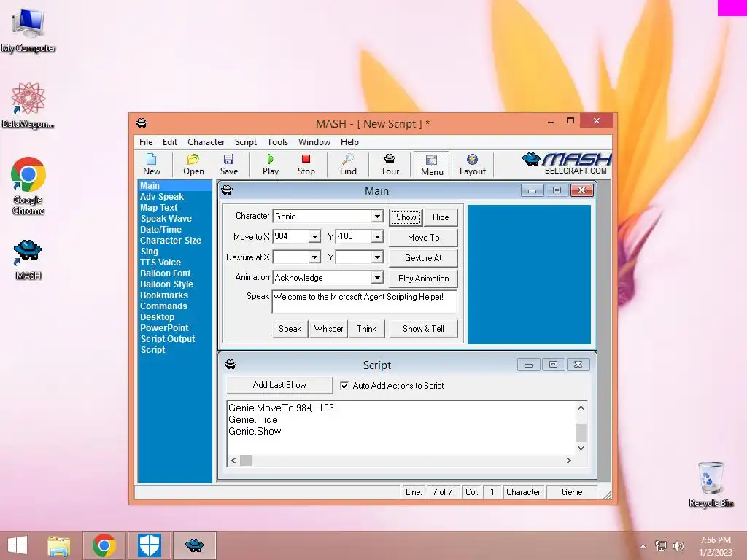Stop playback with the red Stop icon

(306, 164)
